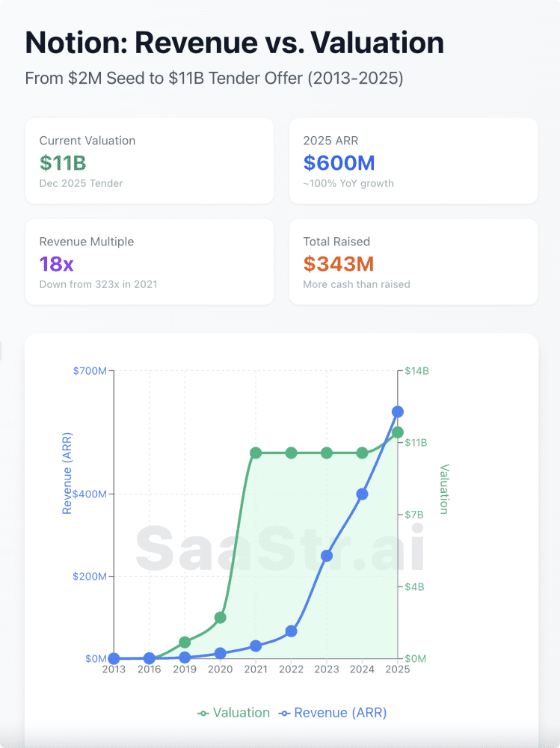Click the green Valuation data point at 2019
The height and width of the screenshot is (748, 560).
coord(185,642)
